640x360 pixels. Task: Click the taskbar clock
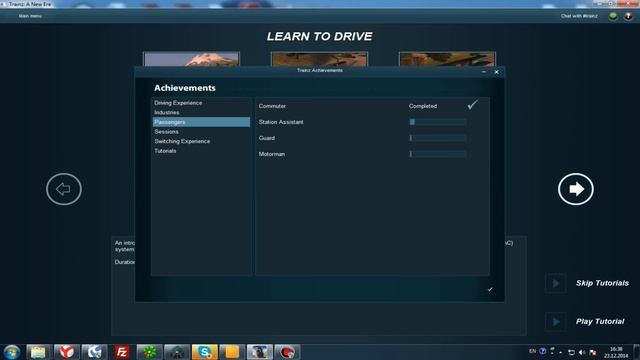616,352
